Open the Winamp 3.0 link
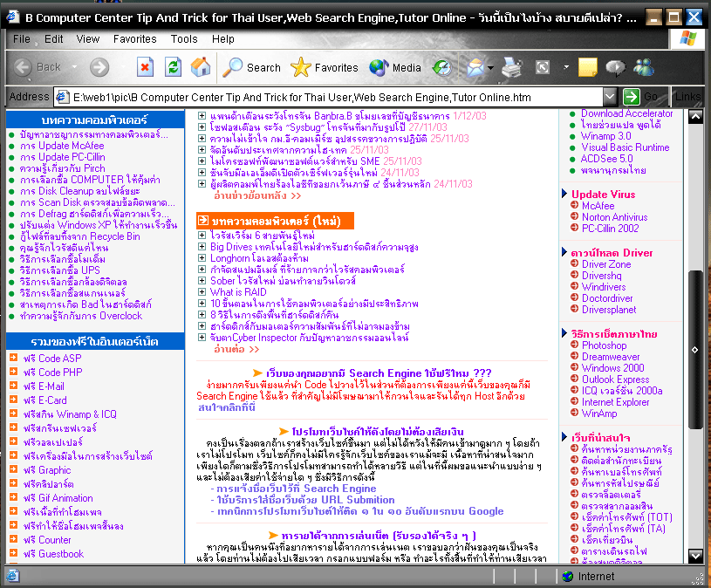This screenshot has width=711, height=588. point(605,136)
